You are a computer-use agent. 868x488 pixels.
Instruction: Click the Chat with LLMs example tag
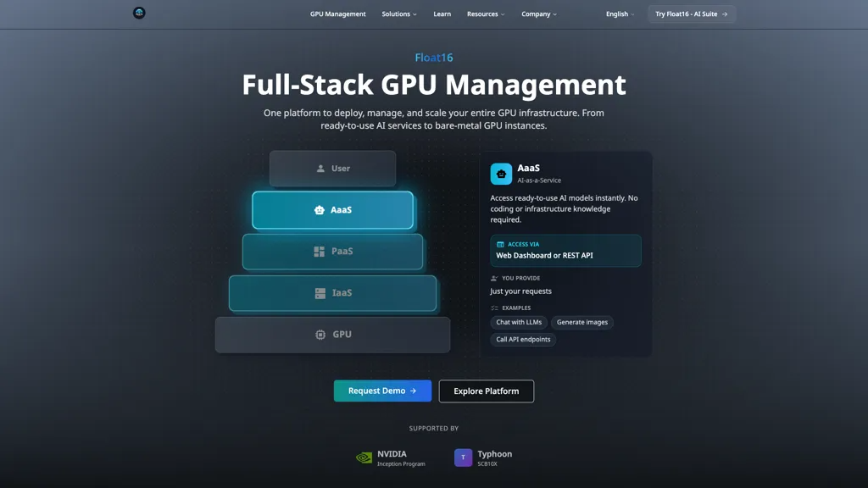(519, 322)
